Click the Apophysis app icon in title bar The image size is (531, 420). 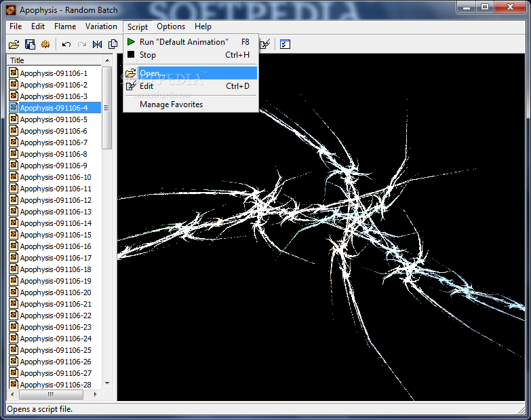point(11,9)
